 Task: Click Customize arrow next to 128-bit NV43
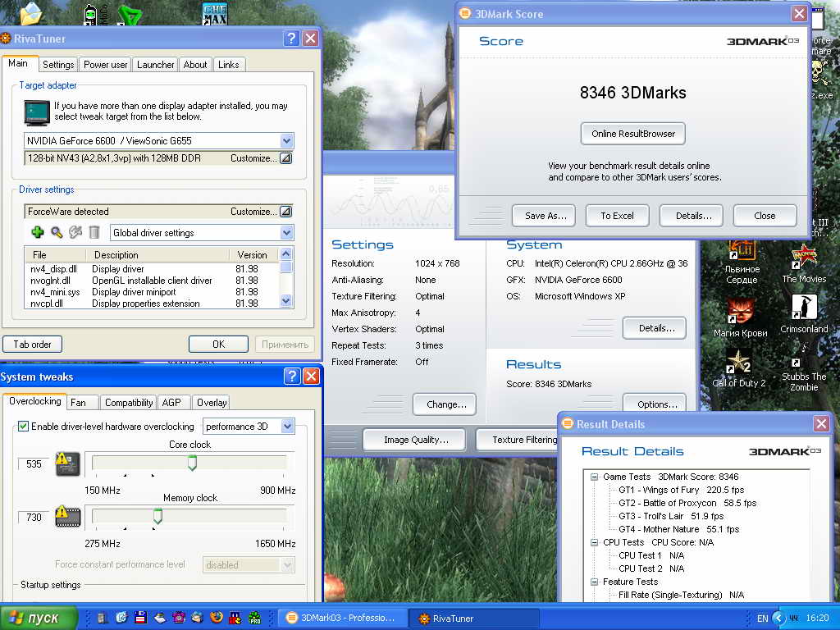click(x=286, y=158)
